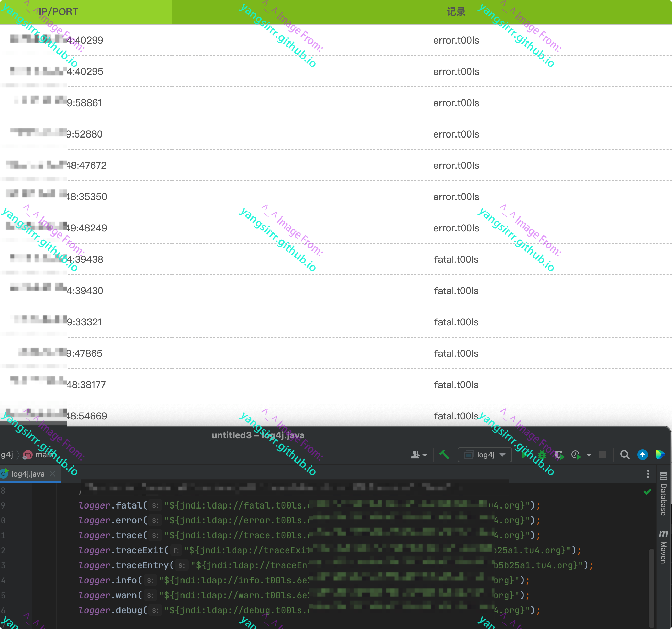Click the Profiler run icon

tap(576, 455)
